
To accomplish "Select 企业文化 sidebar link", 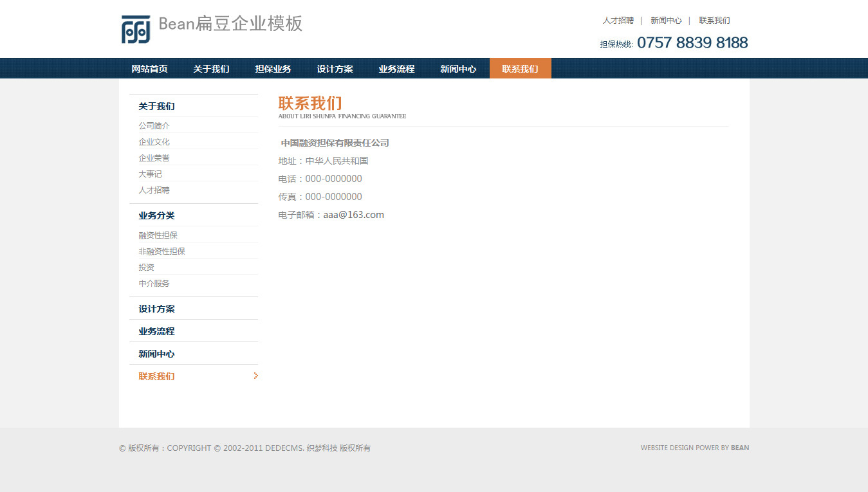I will pyautogui.click(x=154, y=142).
